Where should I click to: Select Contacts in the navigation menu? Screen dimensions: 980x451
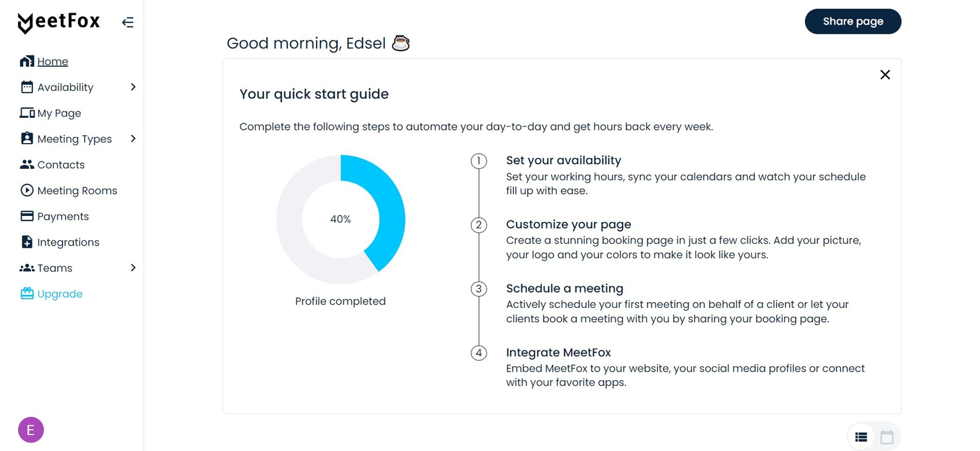tap(61, 164)
